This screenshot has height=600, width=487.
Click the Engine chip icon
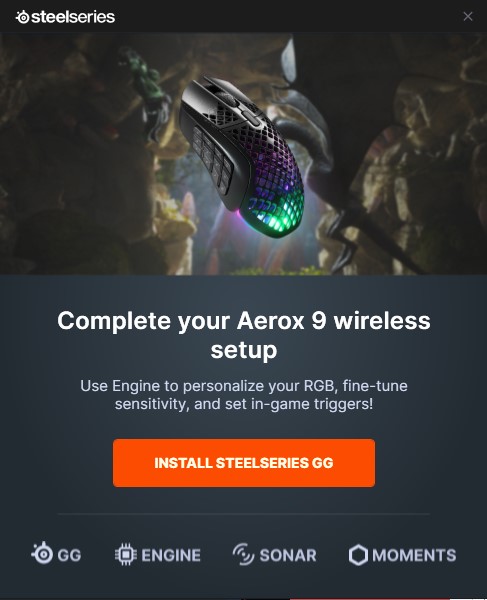click(125, 554)
